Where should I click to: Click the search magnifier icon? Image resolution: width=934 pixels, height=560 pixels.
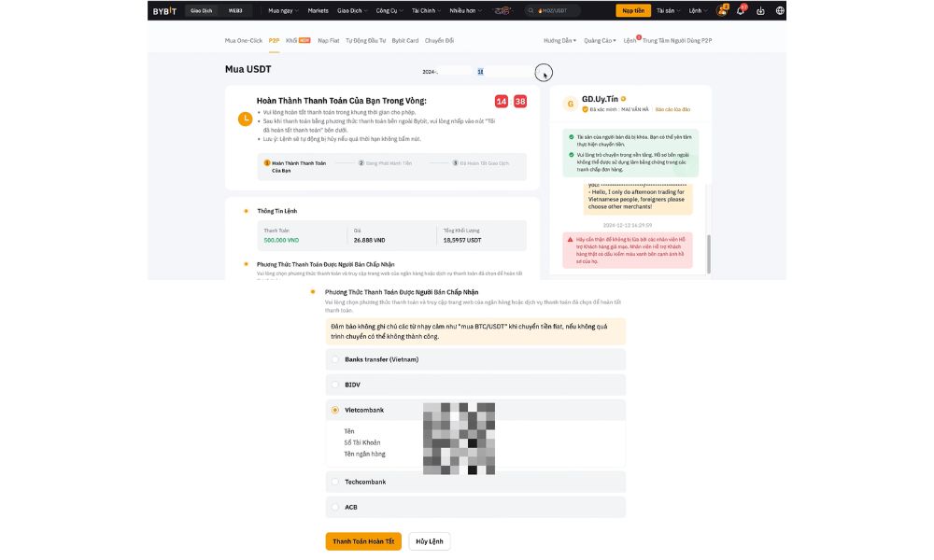(x=531, y=10)
